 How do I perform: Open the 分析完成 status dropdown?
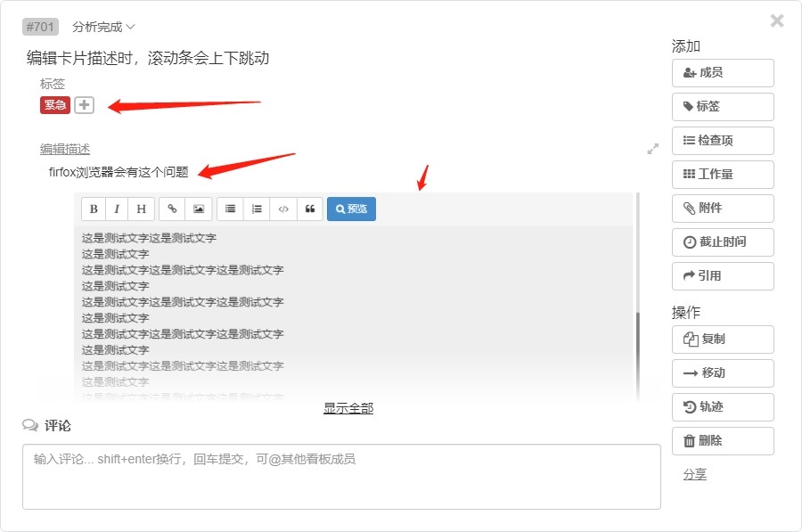(x=103, y=28)
